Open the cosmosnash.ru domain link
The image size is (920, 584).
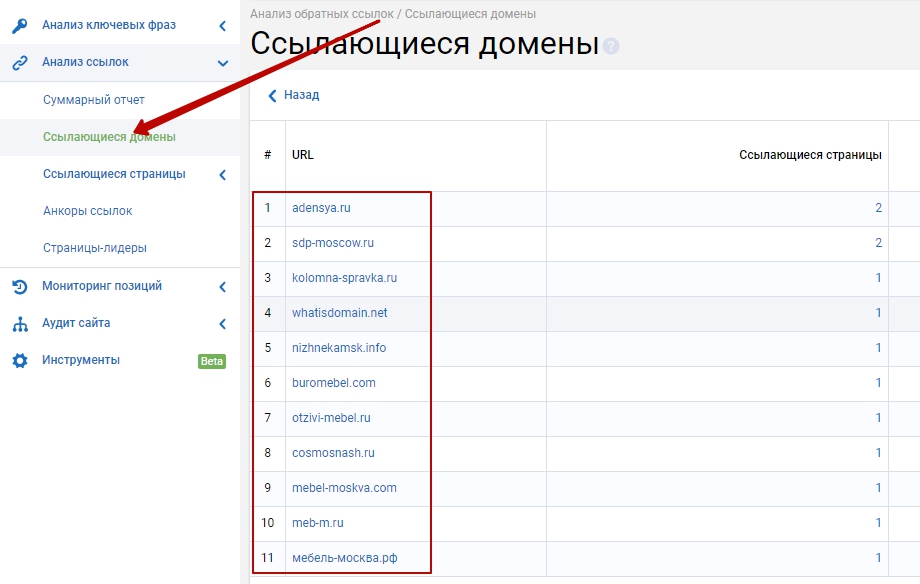click(x=333, y=453)
